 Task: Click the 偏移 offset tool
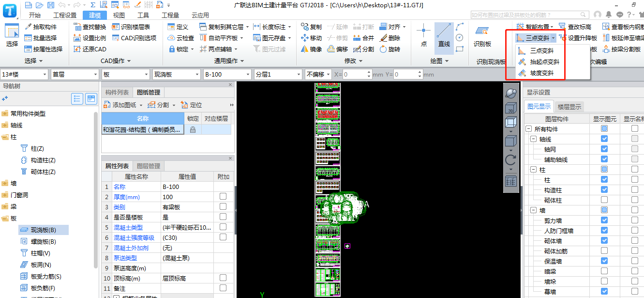[337, 49]
